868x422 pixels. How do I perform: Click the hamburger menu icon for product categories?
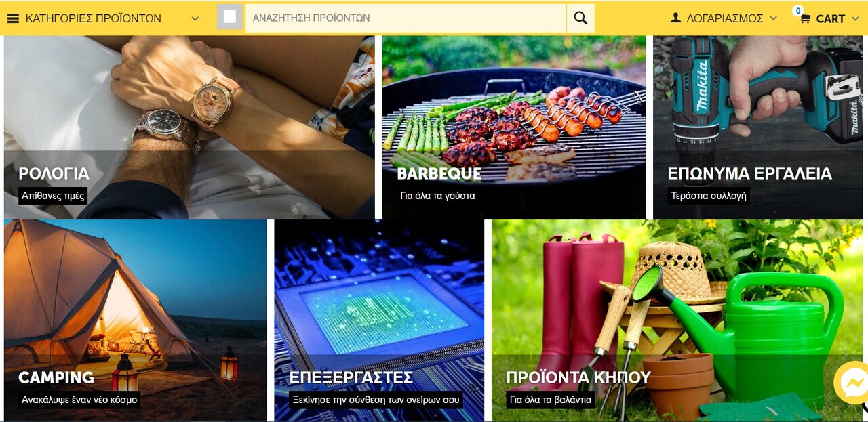point(13,18)
